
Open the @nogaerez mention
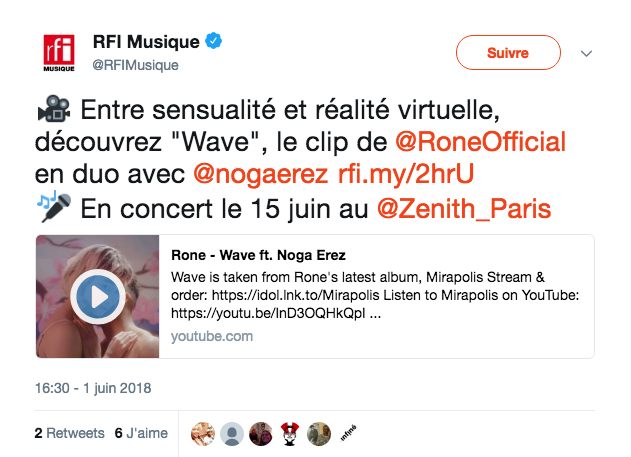tap(261, 175)
